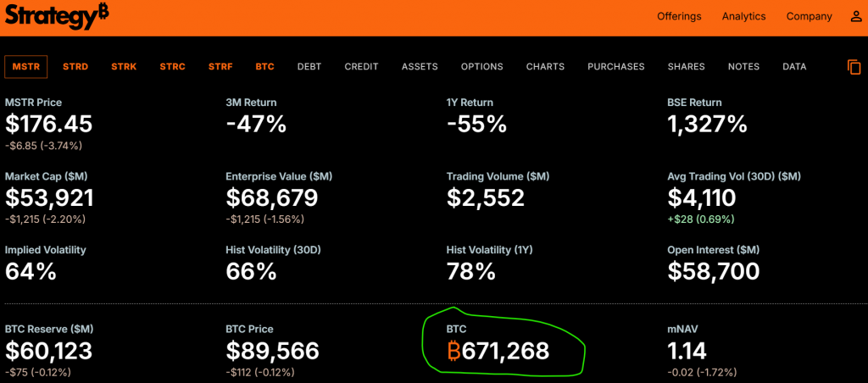Open the DEBT tab
868x383 pixels.
click(x=309, y=66)
